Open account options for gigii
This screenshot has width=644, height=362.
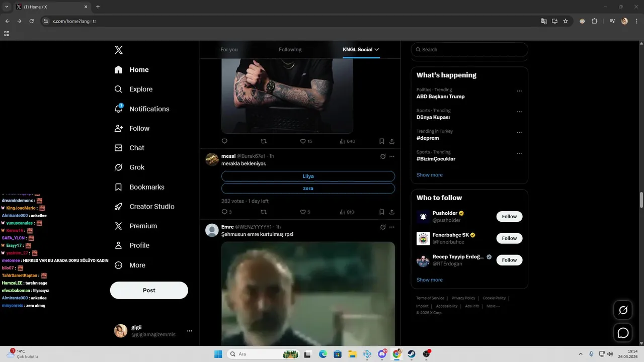click(x=190, y=331)
